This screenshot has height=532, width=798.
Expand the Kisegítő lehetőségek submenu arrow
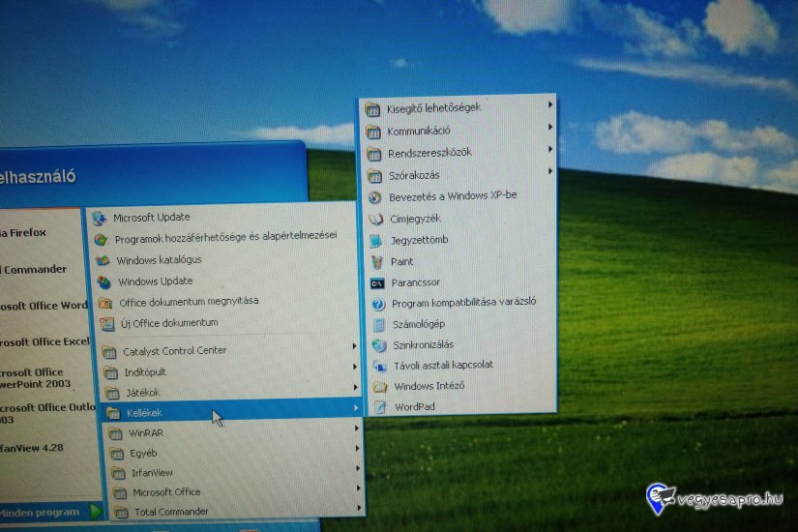click(550, 104)
